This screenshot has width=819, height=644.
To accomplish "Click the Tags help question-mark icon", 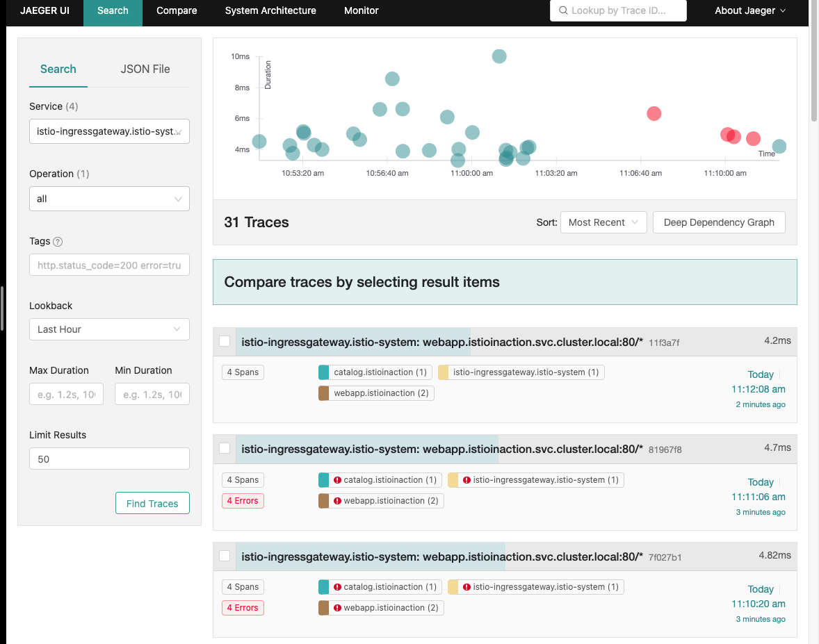I will pyautogui.click(x=58, y=242).
